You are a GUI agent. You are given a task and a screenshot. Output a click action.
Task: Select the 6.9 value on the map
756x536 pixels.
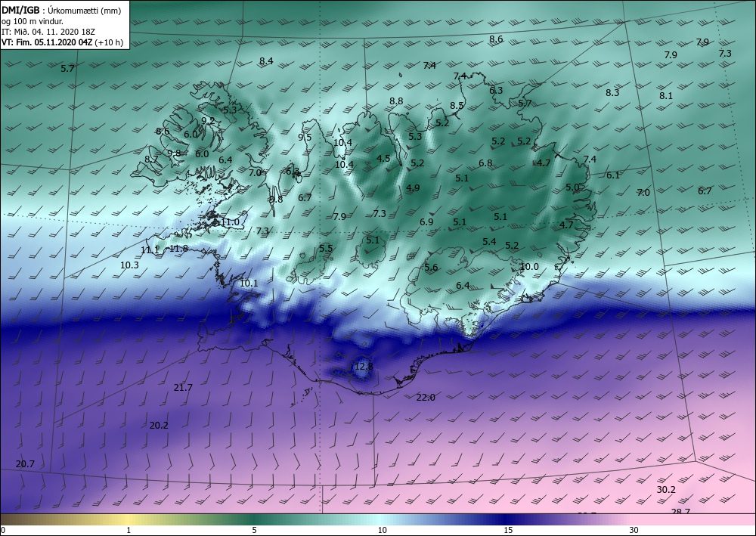426,222
